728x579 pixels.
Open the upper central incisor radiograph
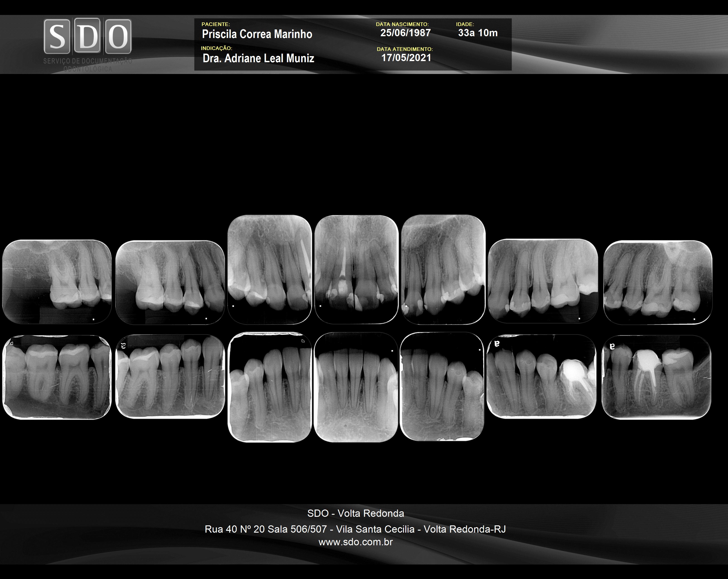pos(356,269)
